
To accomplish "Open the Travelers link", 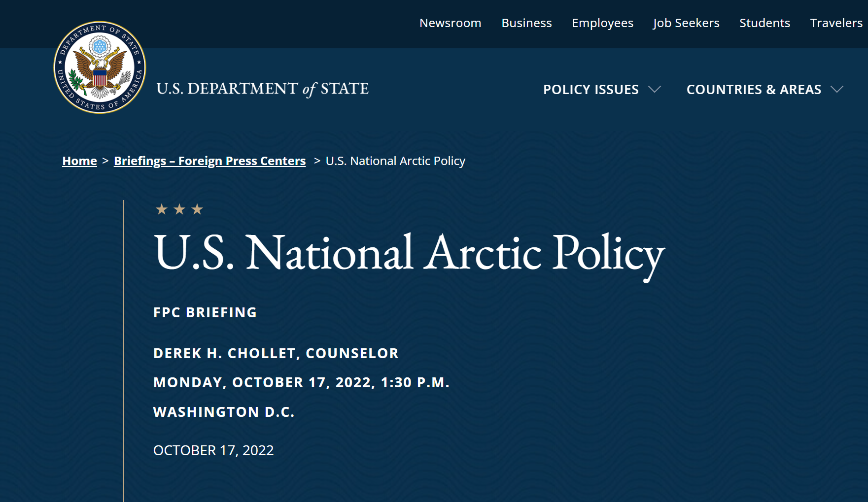I will (836, 23).
